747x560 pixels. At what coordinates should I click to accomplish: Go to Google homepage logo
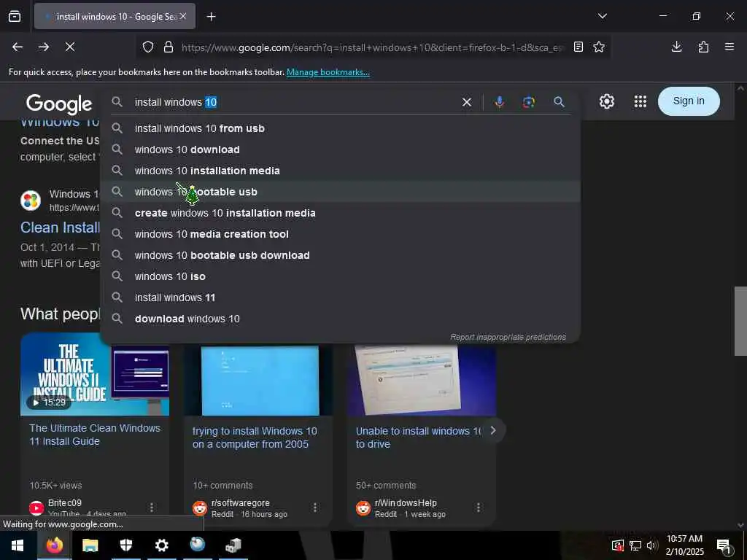58,104
